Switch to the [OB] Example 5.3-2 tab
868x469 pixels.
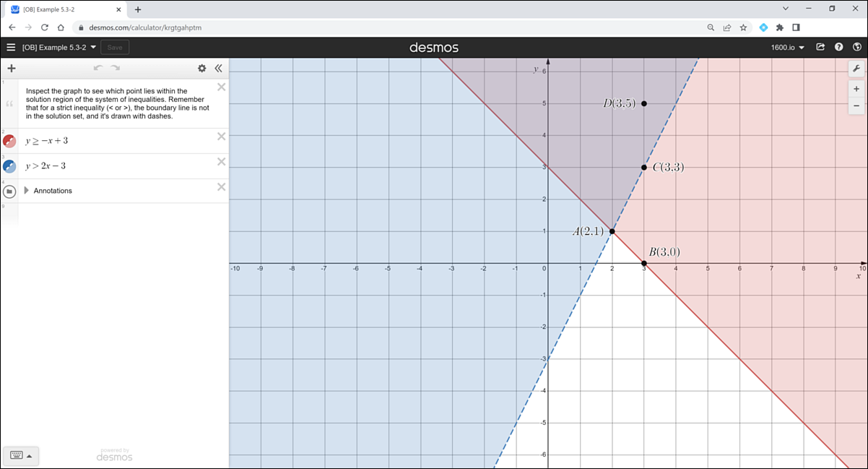(x=65, y=9)
